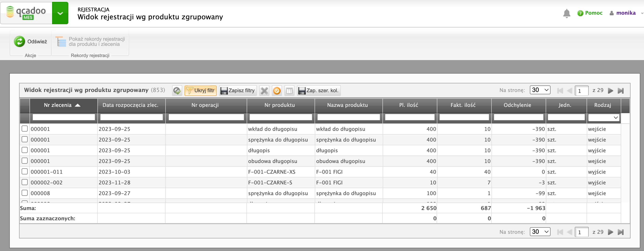Image resolution: width=644 pixels, height=251 pixels.
Task: Click the clear filter icon beside the grid title
Action: tap(177, 90)
